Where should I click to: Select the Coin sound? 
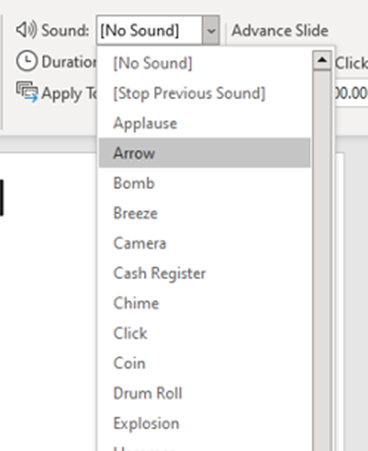click(x=205, y=363)
